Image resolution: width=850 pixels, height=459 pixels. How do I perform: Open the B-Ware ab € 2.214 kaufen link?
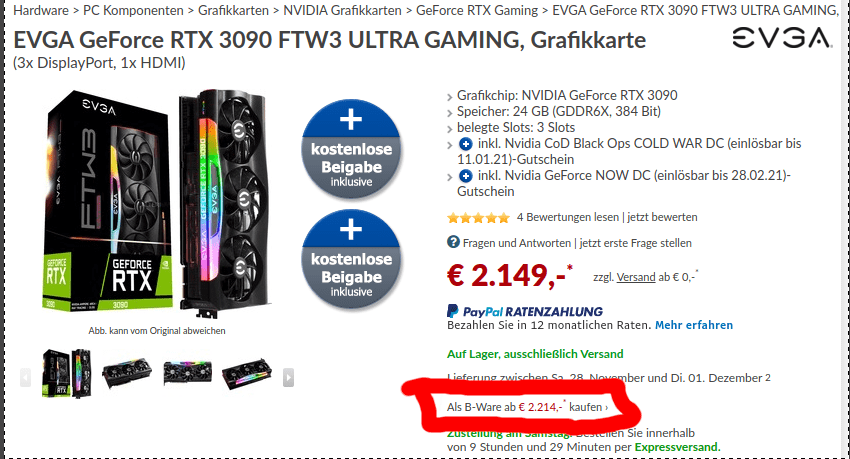coord(527,407)
